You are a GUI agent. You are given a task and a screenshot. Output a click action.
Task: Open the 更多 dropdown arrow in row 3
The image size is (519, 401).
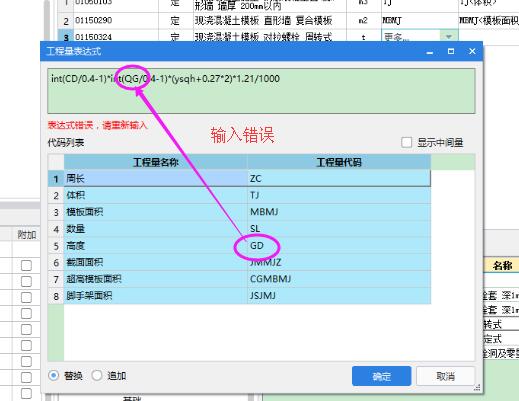[x=449, y=36]
